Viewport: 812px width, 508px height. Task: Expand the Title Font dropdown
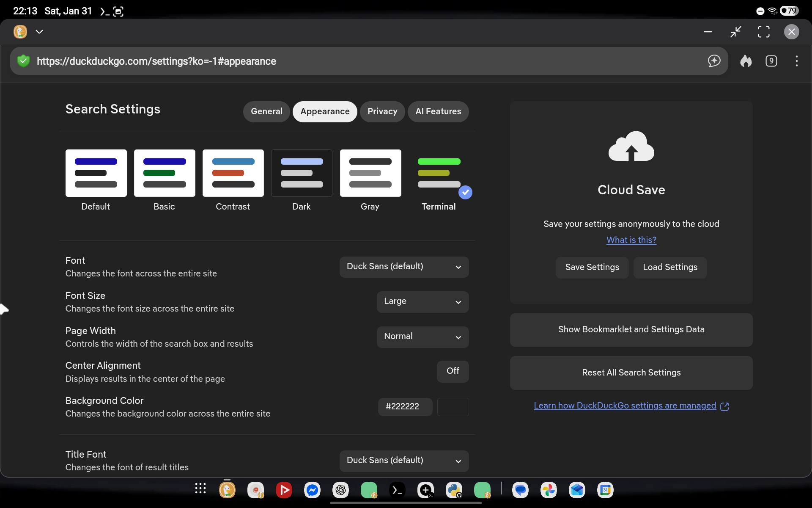404,461
